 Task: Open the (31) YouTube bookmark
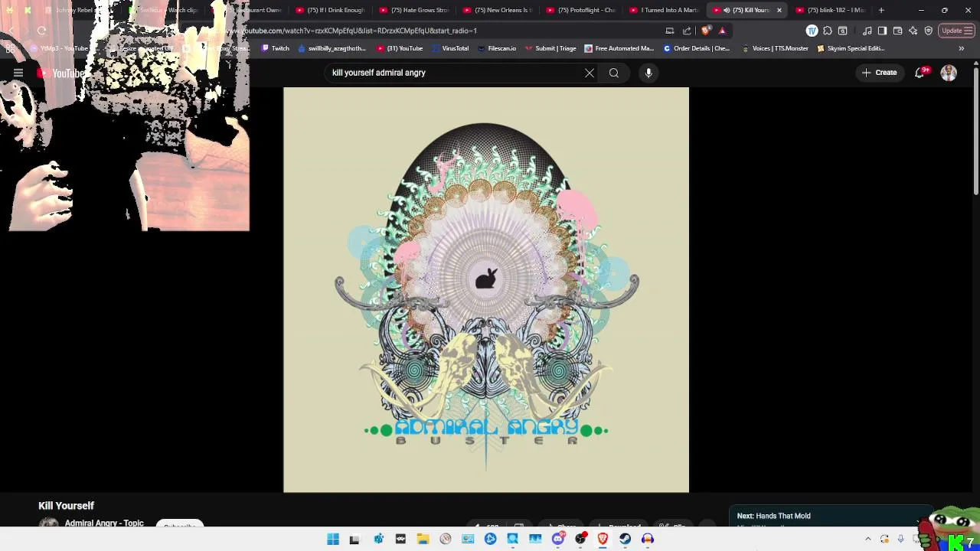(399, 48)
